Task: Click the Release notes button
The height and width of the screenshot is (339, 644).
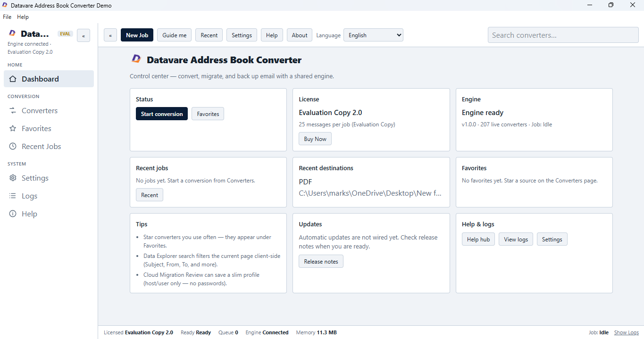Action: click(321, 261)
